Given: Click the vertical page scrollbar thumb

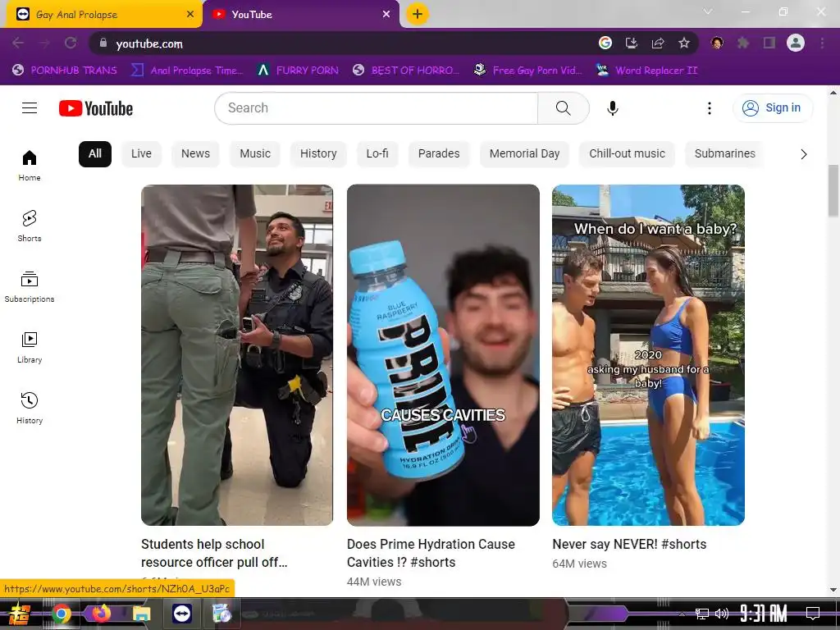Looking at the screenshot, I should pyautogui.click(x=833, y=190).
